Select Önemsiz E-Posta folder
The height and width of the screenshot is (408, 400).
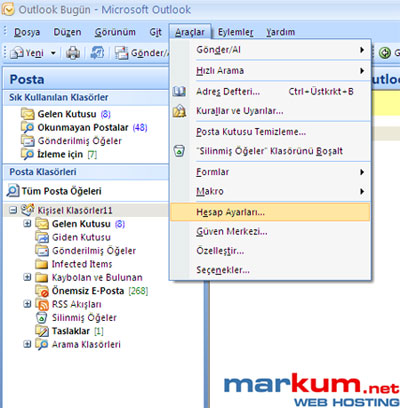[88, 291]
